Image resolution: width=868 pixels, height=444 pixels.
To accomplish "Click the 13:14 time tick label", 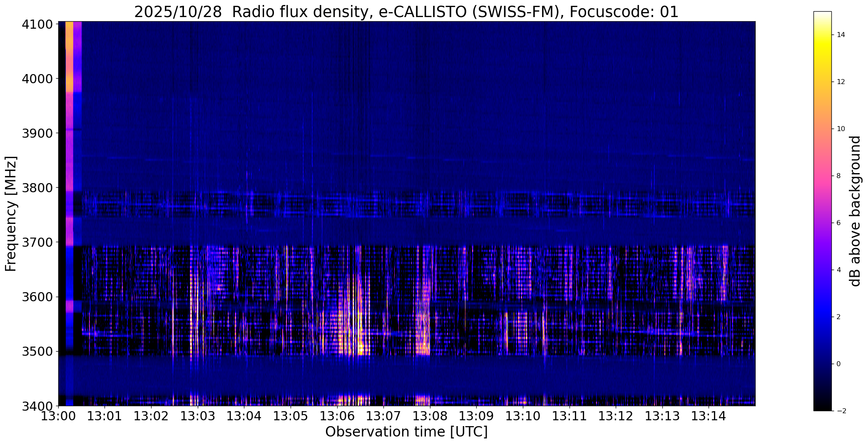I will point(709,416).
